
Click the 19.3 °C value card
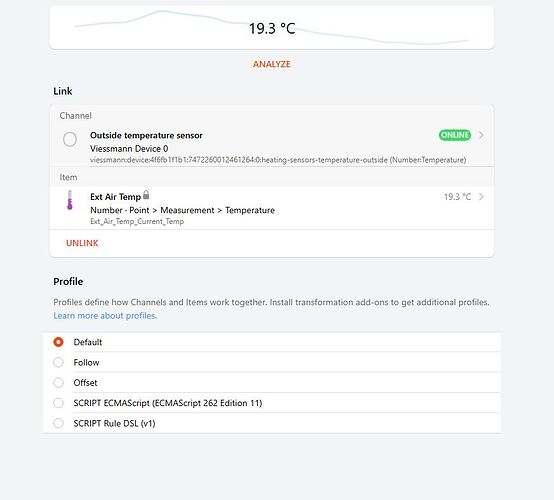pos(272,27)
